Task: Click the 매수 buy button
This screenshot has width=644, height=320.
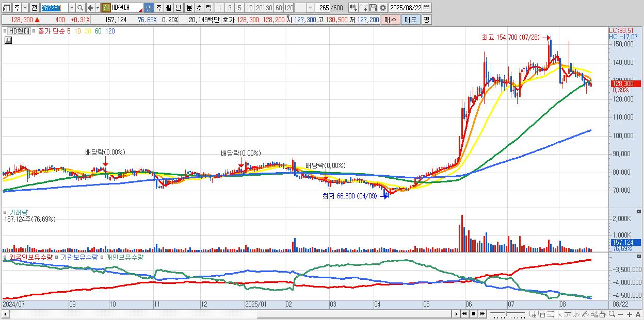Action: pyautogui.click(x=391, y=20)
